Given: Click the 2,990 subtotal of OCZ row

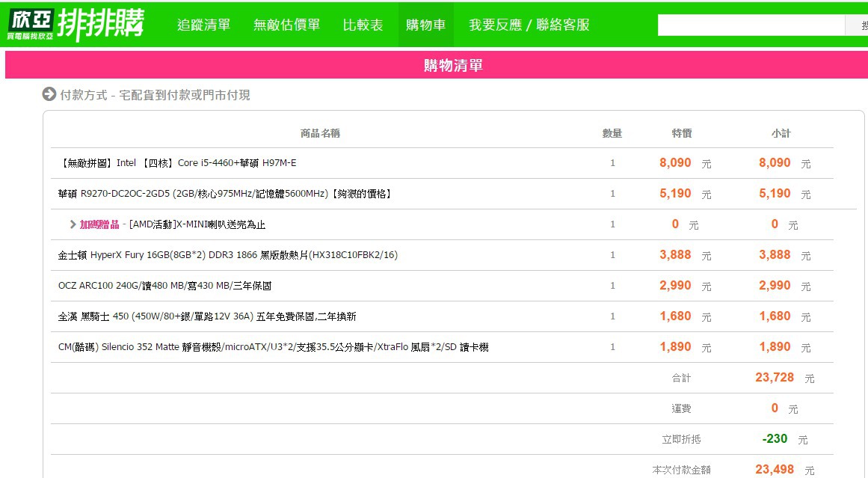Looking at the screenshot, I should coord(775,286).
